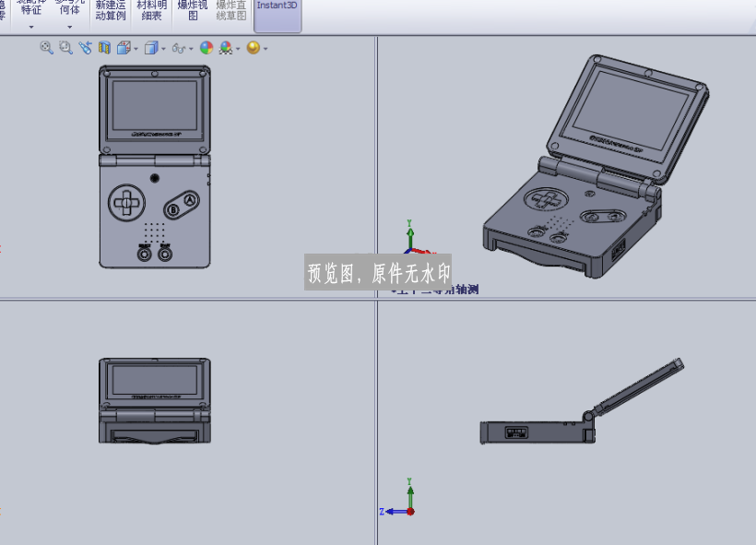Open the Apply Scene dropdown arrow
The height and width of the screenshot is (545, 756).
click(x=238, y=49)
